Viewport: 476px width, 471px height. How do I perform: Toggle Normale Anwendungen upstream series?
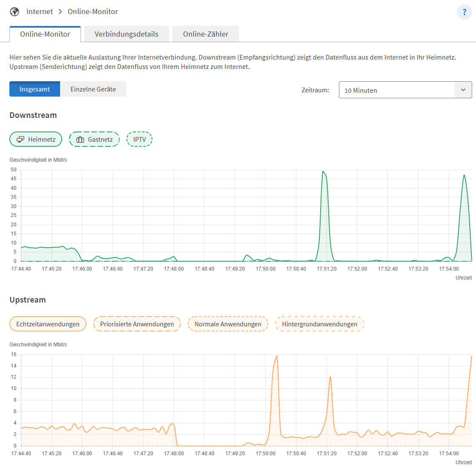pyautogui.click(x=228, y=324)
